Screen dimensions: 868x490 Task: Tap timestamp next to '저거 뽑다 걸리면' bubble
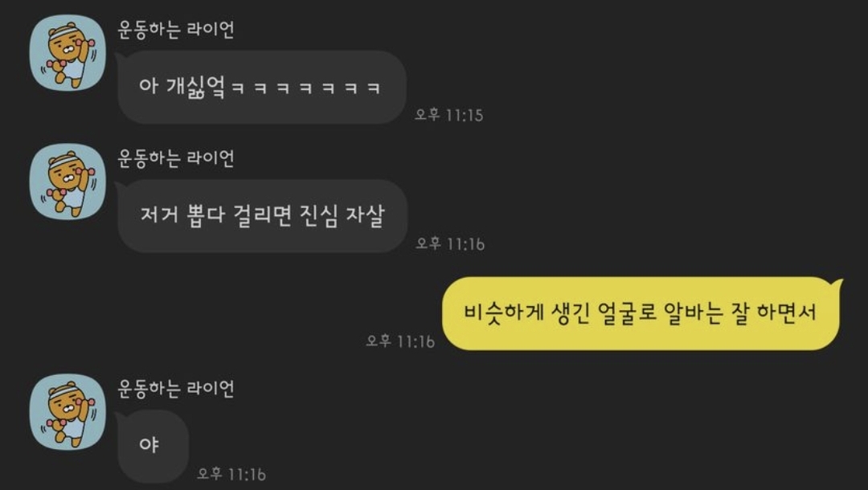click(450, 244)
